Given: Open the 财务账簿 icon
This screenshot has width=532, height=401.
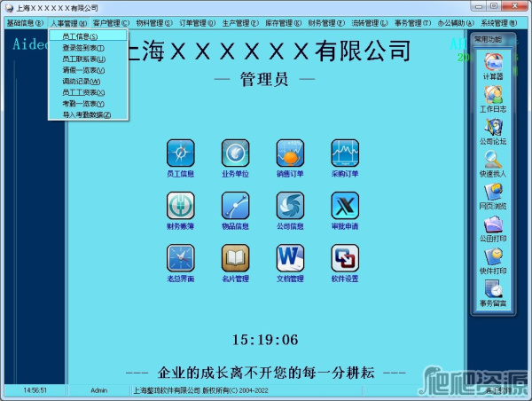Looking at the screenshot, I should click(x=181, y=206).
